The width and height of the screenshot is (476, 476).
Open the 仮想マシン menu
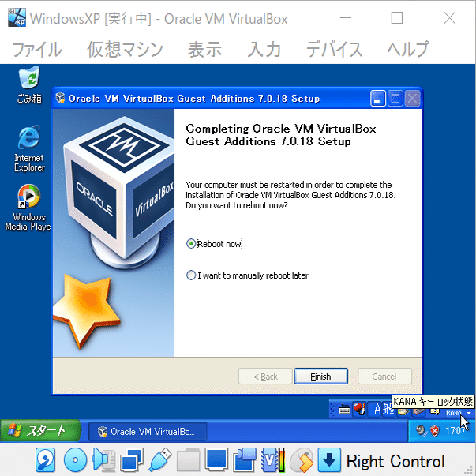[x=125, y=50]
